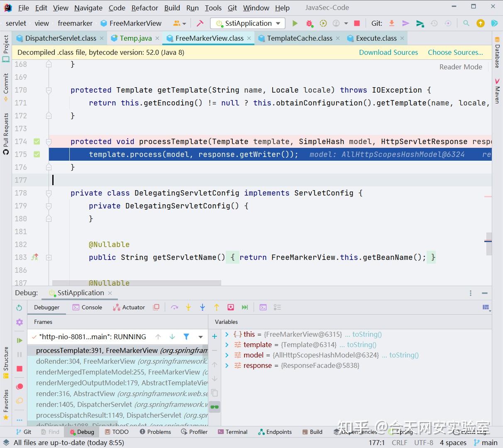Image resolution: width=503 pixels, height=448 pixels.
Task: Open Problems tool window button
Action: pos(155,432)
